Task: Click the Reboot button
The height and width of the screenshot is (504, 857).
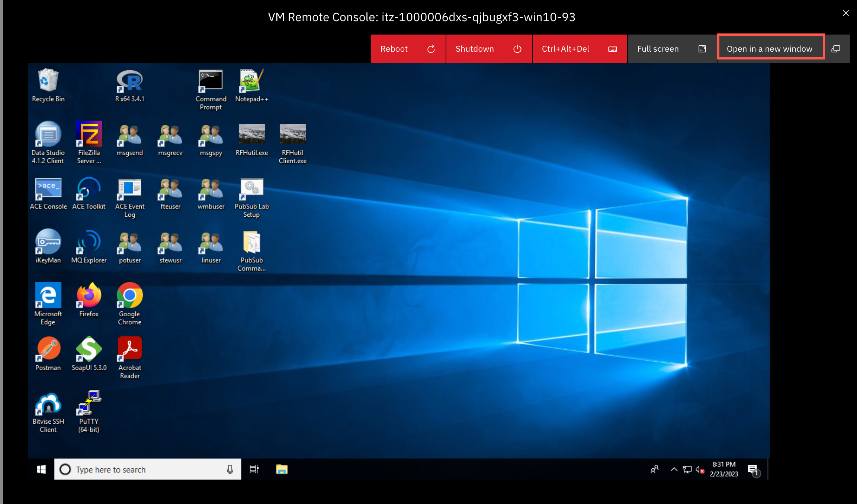Action: [x=408, y=49]
